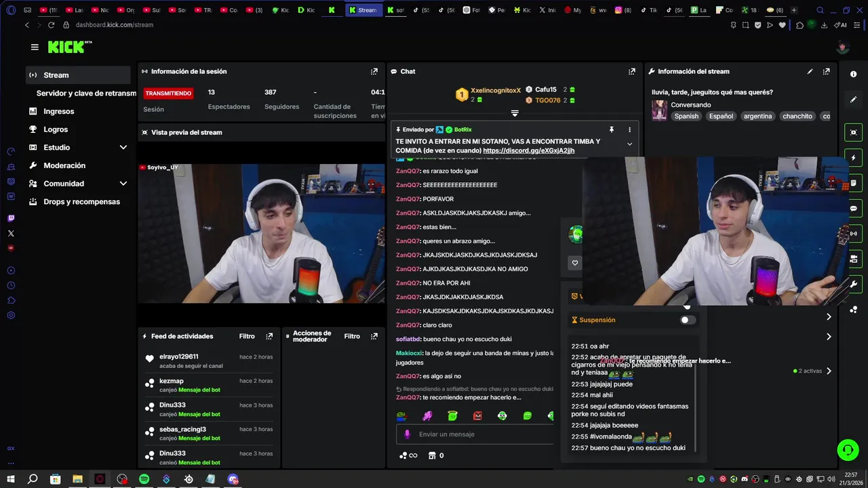Click the green support headset button

point(847,449)
